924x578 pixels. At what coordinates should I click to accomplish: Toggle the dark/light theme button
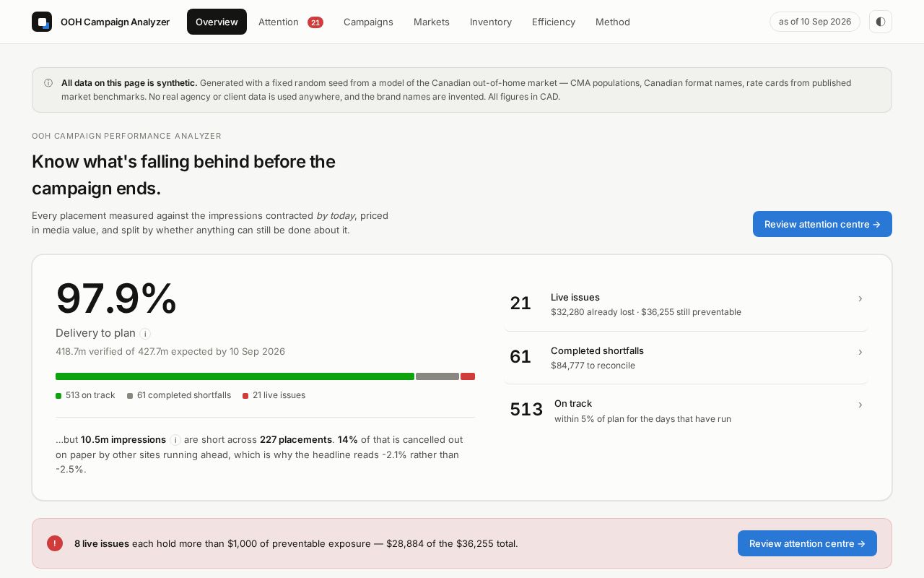[881, 22]
